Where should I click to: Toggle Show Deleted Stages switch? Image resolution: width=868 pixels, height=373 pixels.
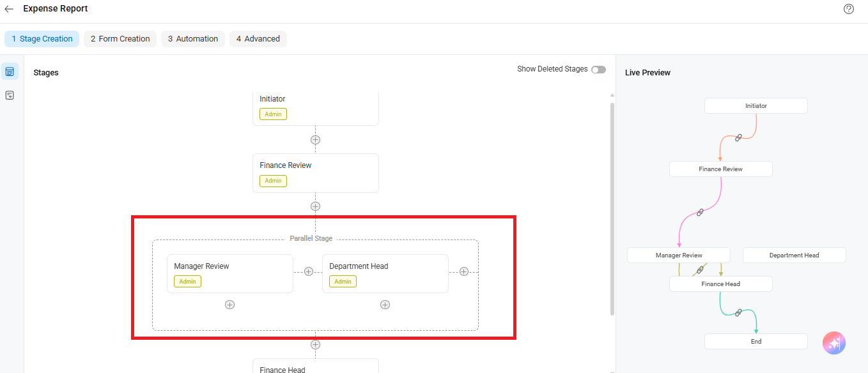[x=598, y=70]
